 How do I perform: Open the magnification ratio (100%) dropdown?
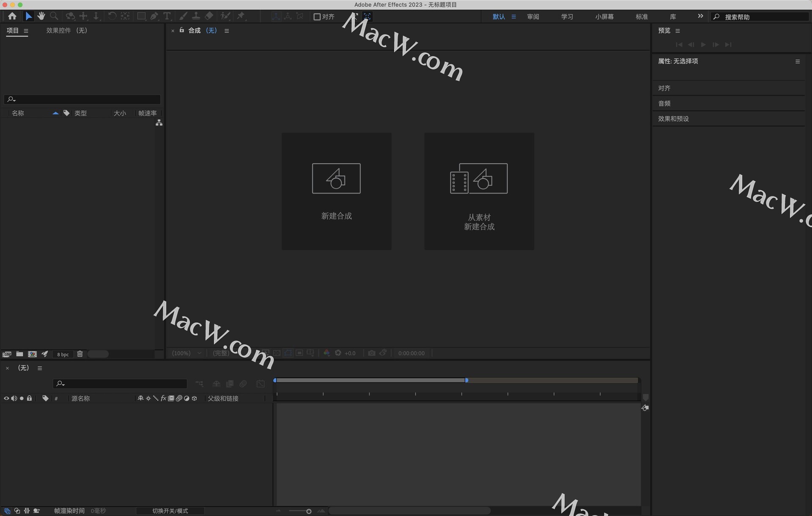tap(187, 353)
